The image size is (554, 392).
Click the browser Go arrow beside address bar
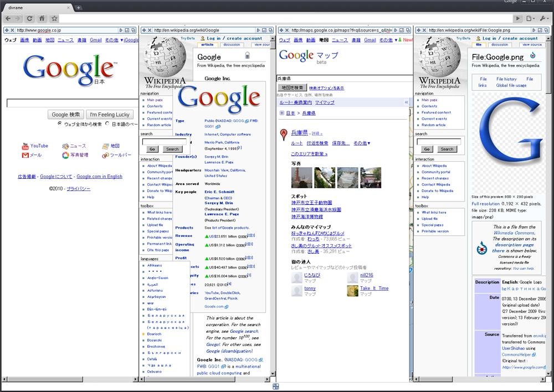(x=518, y=18)
